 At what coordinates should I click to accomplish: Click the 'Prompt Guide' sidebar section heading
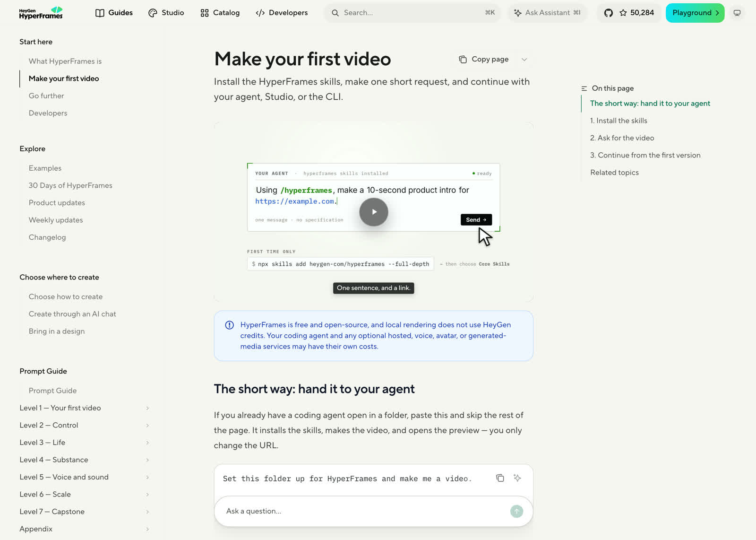(43, 371)
